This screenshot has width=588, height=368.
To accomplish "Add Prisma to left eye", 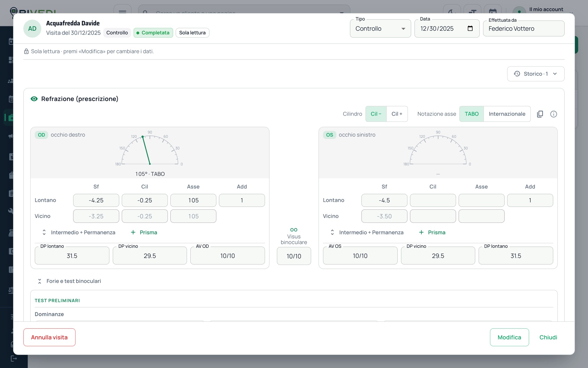I will click(x=432, y=232).
